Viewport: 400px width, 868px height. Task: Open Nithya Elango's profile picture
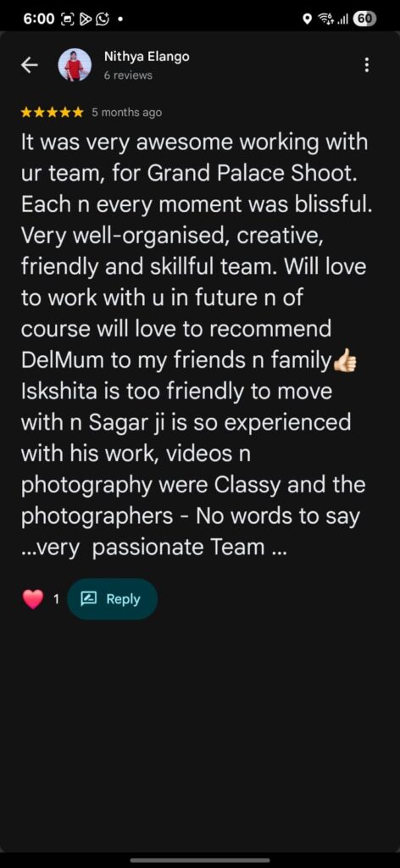point(75,64)
